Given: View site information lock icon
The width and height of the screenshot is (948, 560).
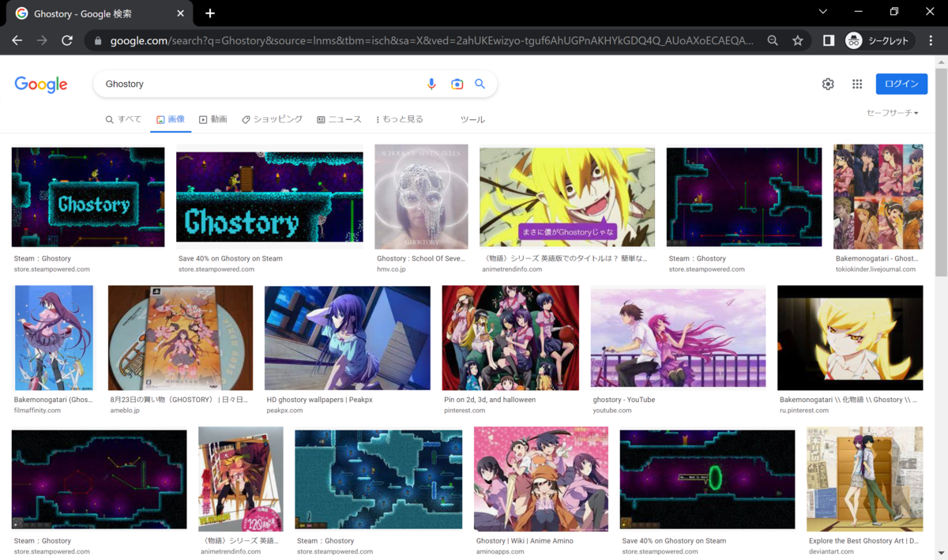Looking at the screenshot, I should coord(97,40).
